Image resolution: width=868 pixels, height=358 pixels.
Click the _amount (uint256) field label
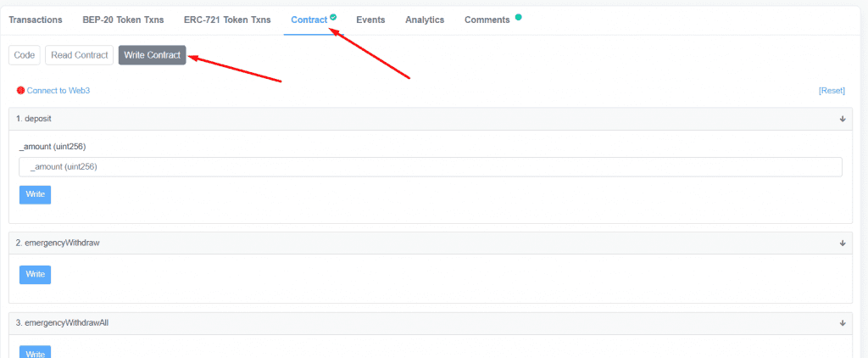coord(52,146)
